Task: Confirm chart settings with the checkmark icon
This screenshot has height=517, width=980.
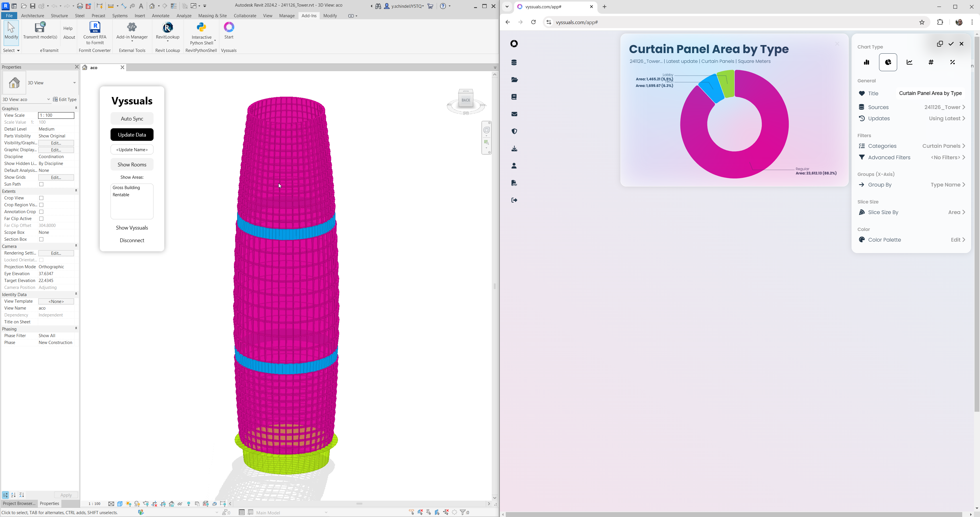Action: click(951, 44)
